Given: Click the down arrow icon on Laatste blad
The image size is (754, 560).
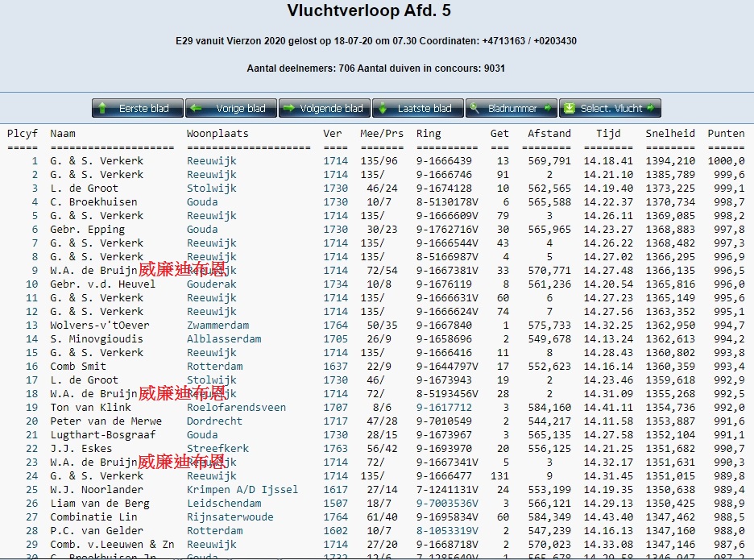Looking at the screenshot, I should tap(383, 108).
